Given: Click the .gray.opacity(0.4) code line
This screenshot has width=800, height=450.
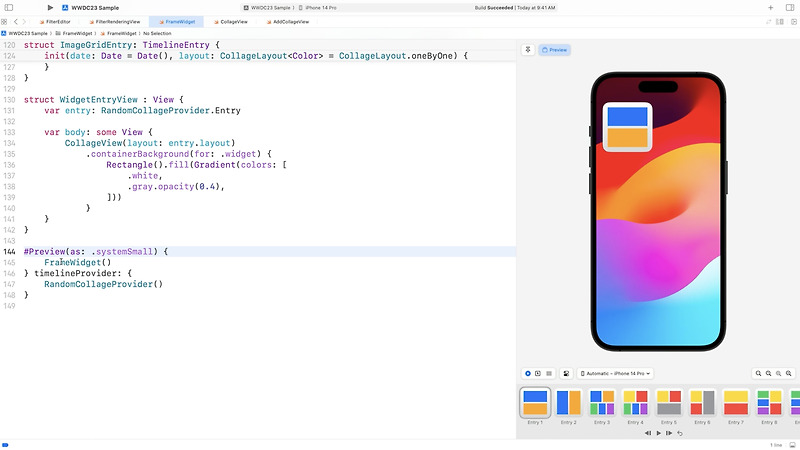Looking at the screenshot, I should pos(176,187).
